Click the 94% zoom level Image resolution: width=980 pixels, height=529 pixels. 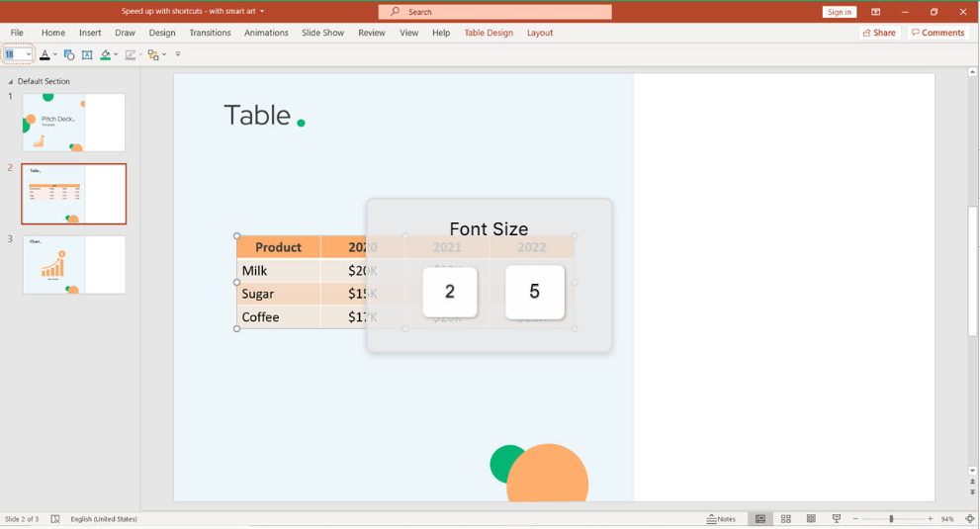click(947, 519)
